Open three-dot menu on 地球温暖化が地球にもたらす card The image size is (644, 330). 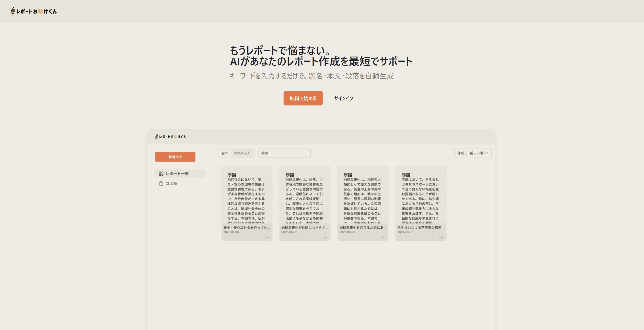click(325, 237)
